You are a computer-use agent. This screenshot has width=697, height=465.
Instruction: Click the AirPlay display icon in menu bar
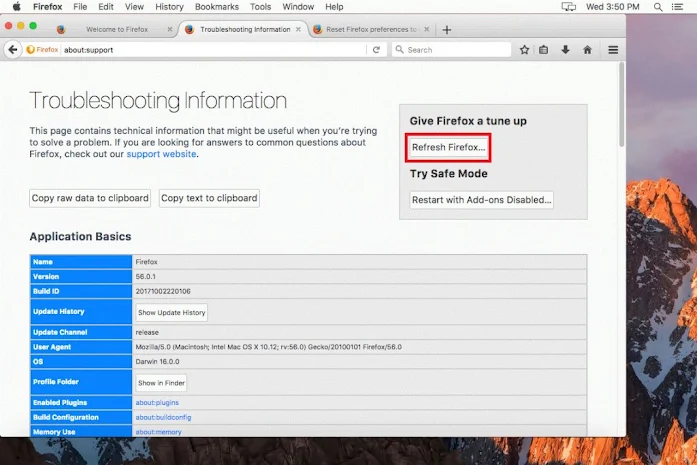click(x=569, y=7)
